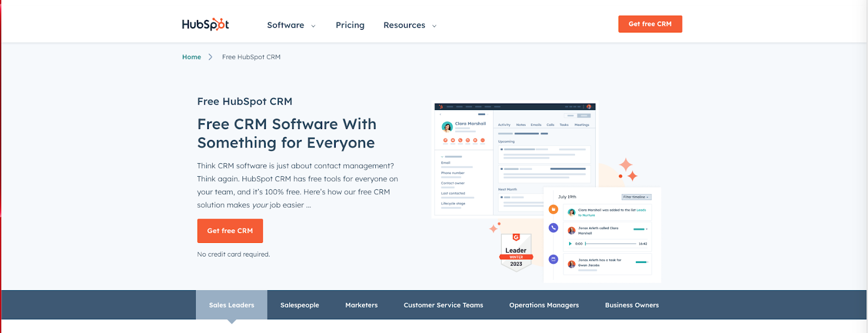The image size is (868, 333).
Task: Click Clara Marshall's avatar in the contact panel
Action: (447, 127)
